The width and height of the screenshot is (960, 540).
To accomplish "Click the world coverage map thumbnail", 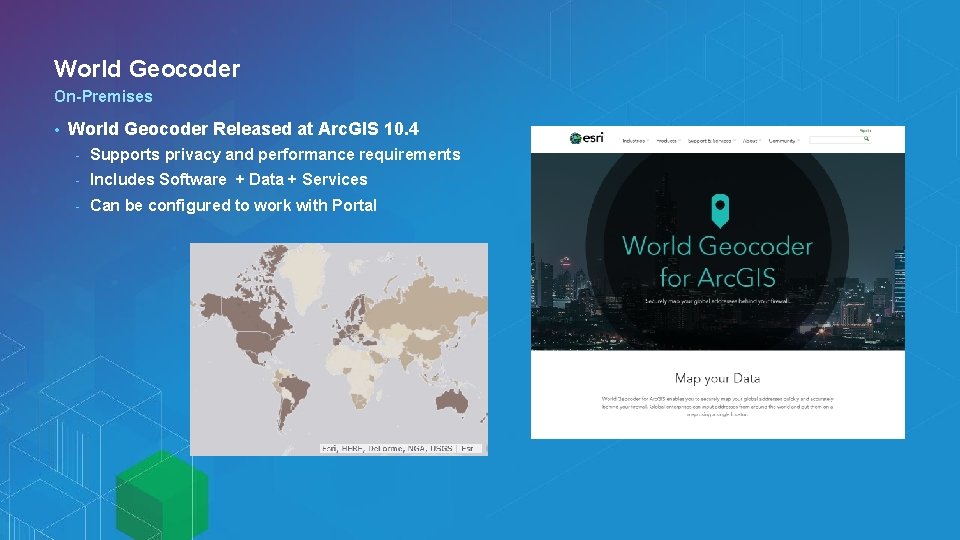I will [x=339, y=349].
